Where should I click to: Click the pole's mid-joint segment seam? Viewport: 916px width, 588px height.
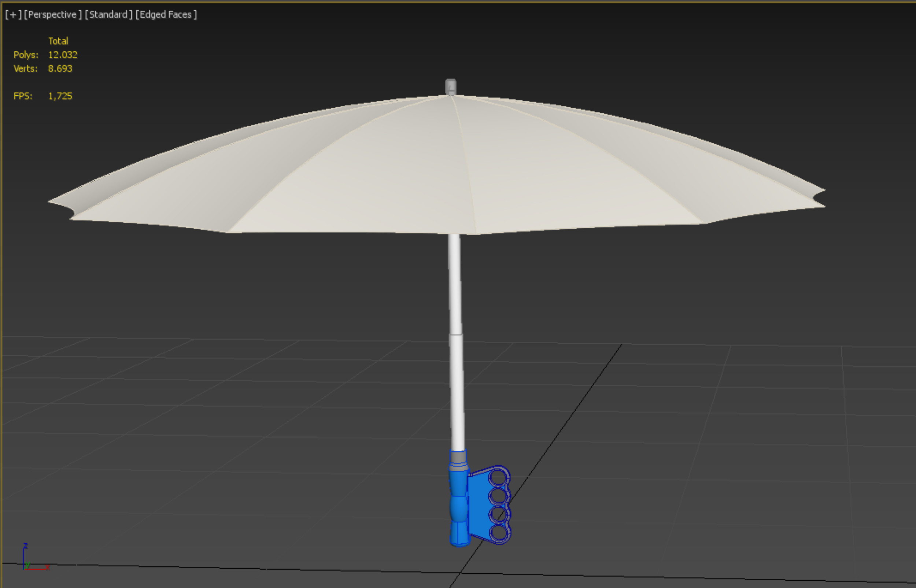(455, 335)
